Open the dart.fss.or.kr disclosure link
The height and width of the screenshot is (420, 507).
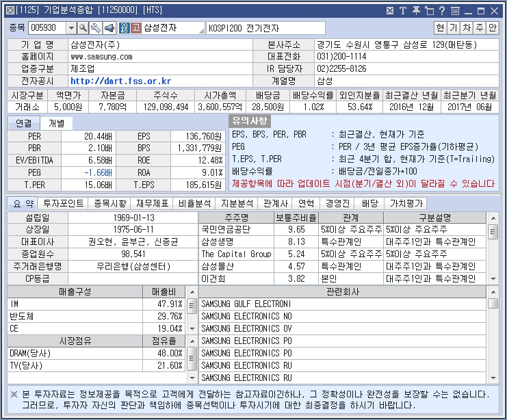coord(120,81)
